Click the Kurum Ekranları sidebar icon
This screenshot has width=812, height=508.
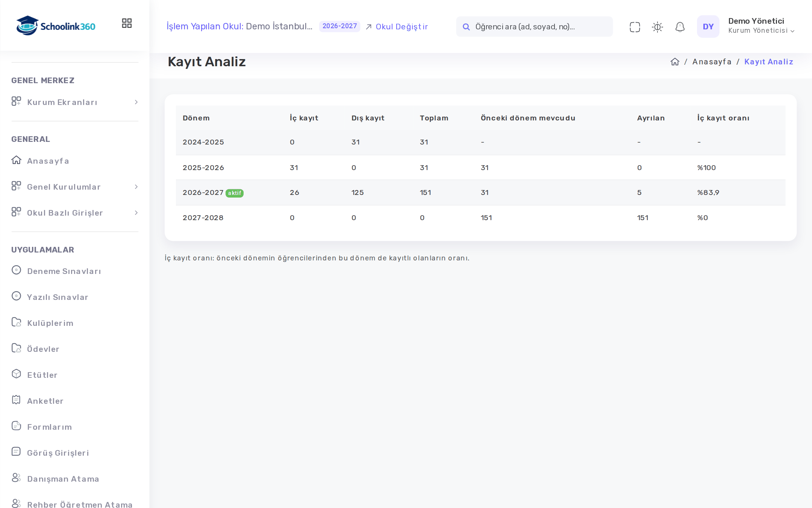click(16, 101)
